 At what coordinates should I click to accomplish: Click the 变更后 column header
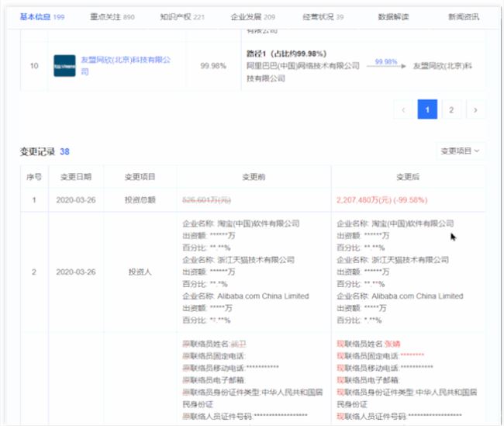(x=408, y=177)
